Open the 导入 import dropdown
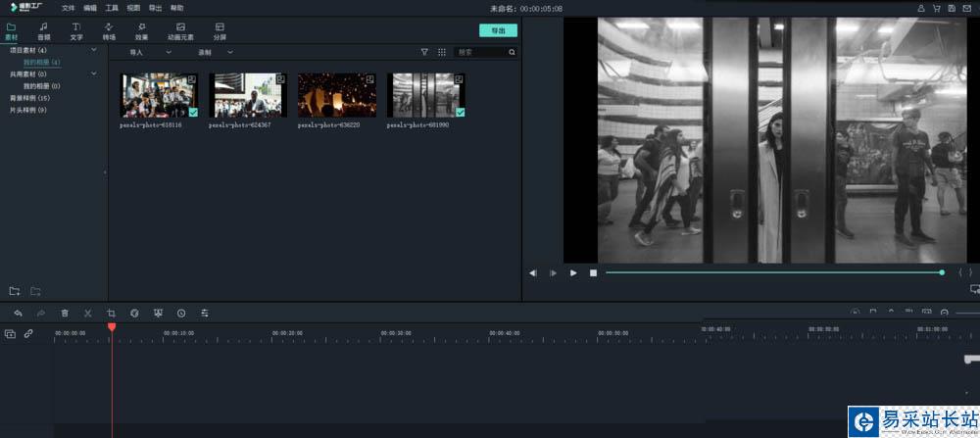Screen dimensions: 980x438 click(149, 53)
